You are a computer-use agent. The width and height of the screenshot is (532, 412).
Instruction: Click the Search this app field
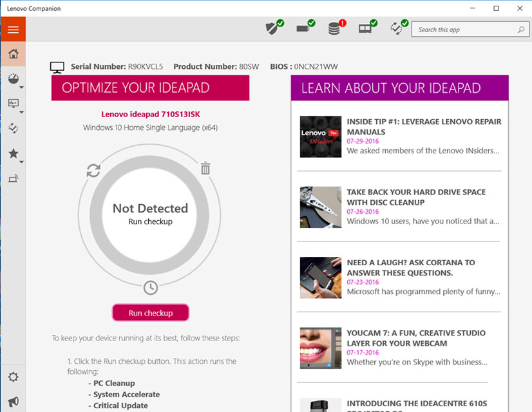[x=470, y=30]
